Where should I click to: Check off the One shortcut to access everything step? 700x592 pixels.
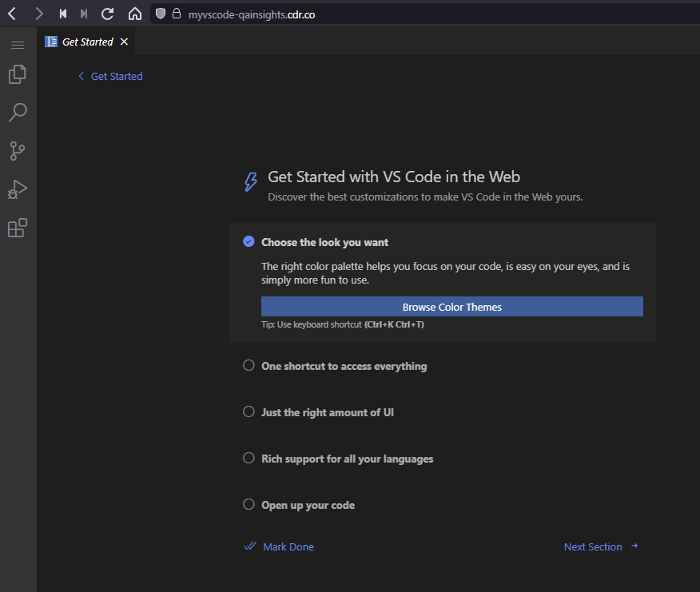pos(249,364)
